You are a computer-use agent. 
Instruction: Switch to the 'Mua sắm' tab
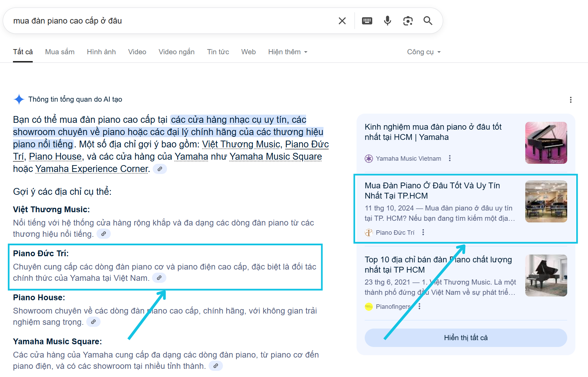60,52
